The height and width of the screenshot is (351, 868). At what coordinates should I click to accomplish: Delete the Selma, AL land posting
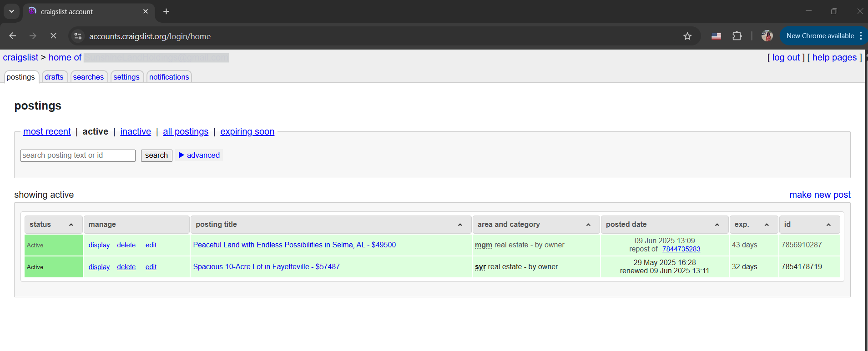tap(126, 245)
